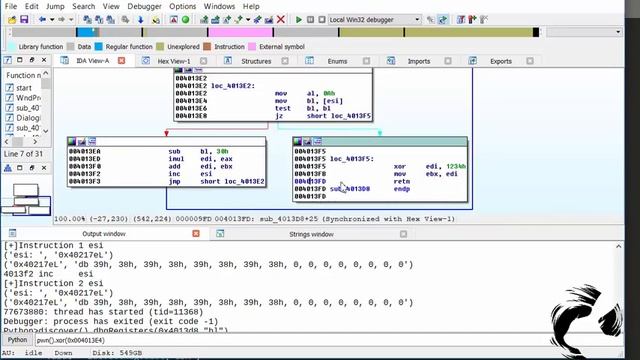Close the Output window tab
This screenshot has height=360, width=640.
196,233
